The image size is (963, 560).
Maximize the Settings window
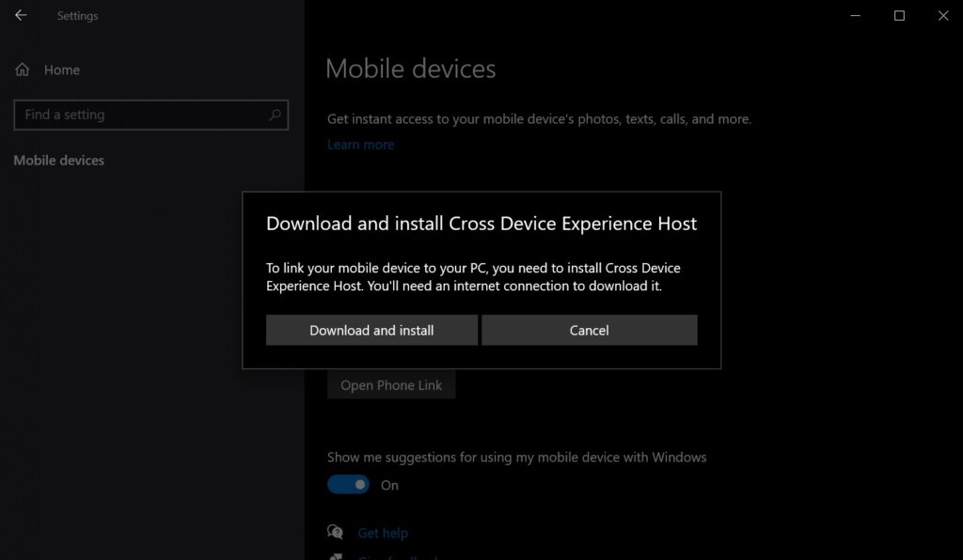point(898,16)
